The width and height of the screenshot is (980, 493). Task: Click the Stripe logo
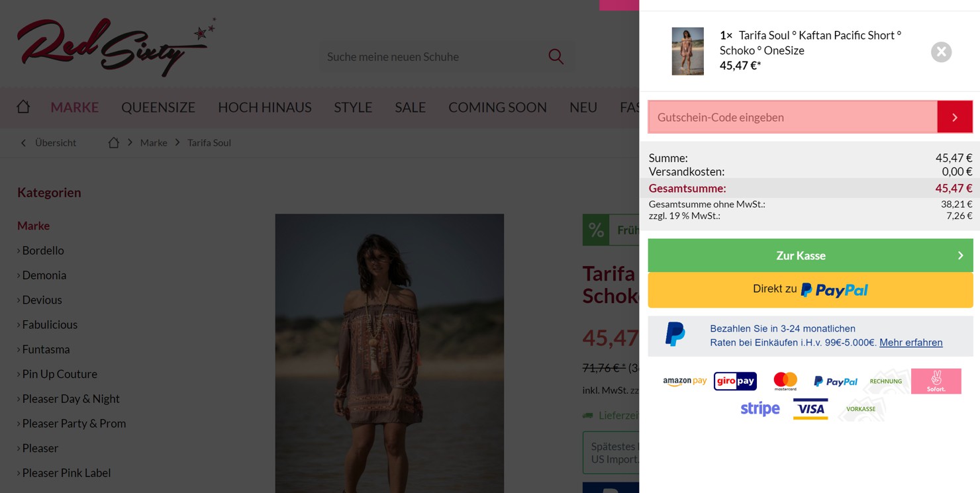(760, 409)
